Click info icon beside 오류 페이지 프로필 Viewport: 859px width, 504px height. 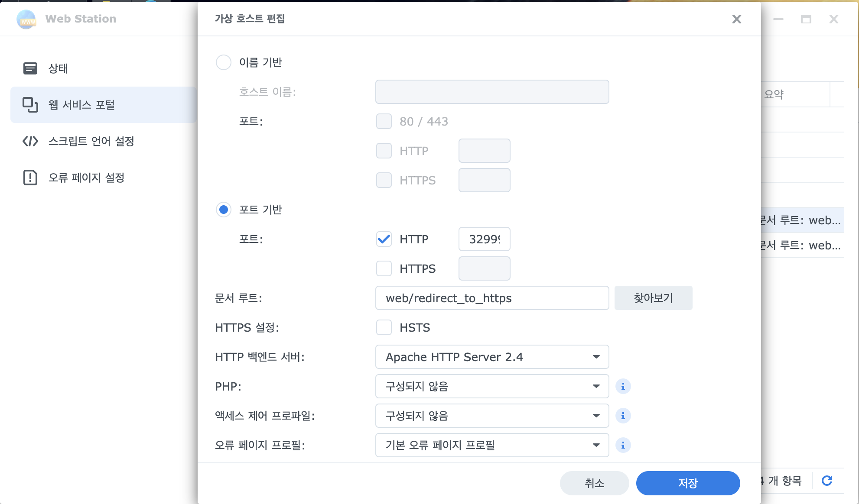point(623,445)
